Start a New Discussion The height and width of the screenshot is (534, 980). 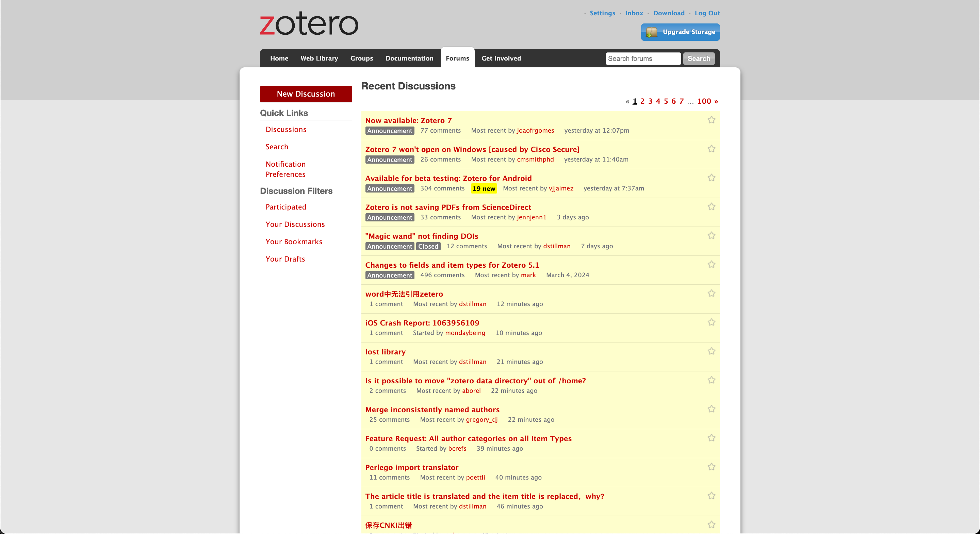tap(306, 94)
